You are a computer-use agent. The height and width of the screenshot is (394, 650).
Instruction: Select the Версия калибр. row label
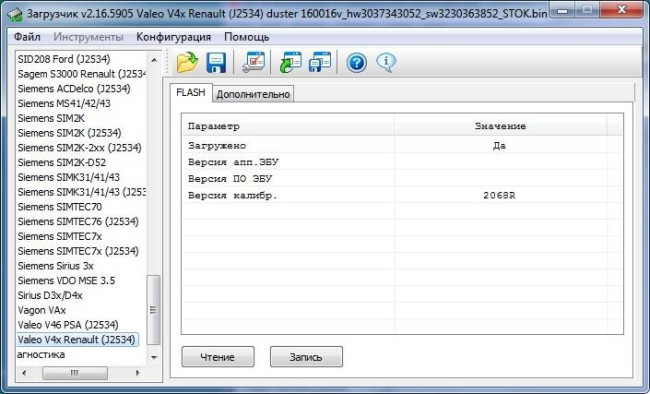(233, 195)
